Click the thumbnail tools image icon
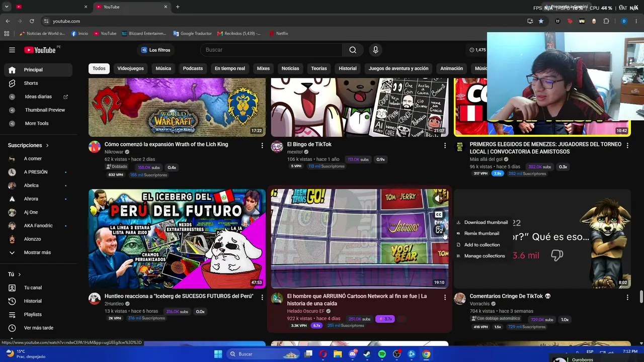644x362 pixels. click(x=439, y=230)
